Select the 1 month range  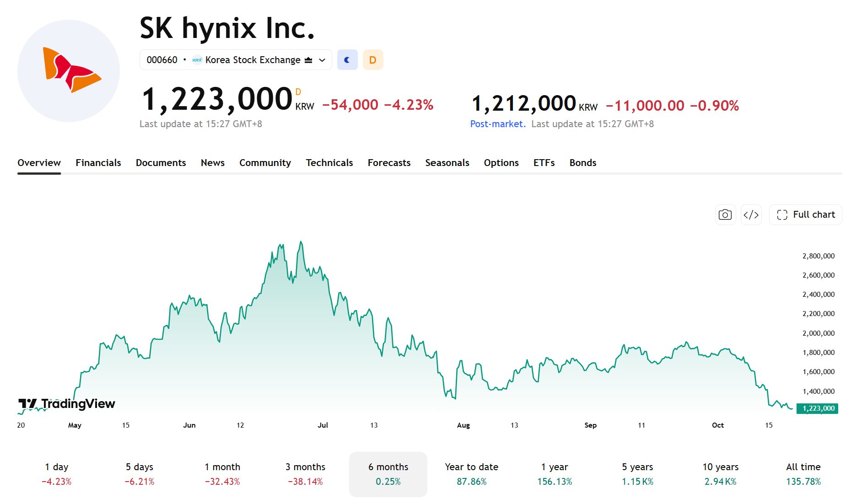(222, 474)
